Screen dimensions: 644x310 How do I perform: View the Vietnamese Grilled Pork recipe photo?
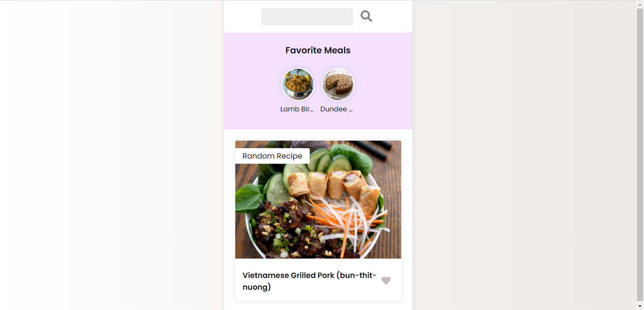click(x=318, y=199)
